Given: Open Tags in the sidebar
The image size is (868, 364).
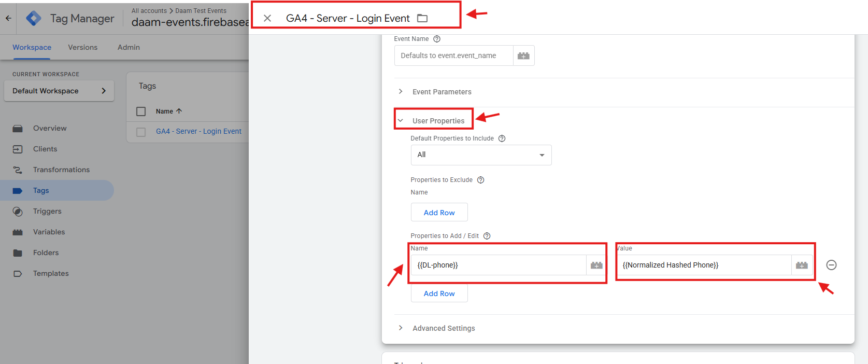Looking at the screenshot, I should pyautogui.click(x=41, y=190).
